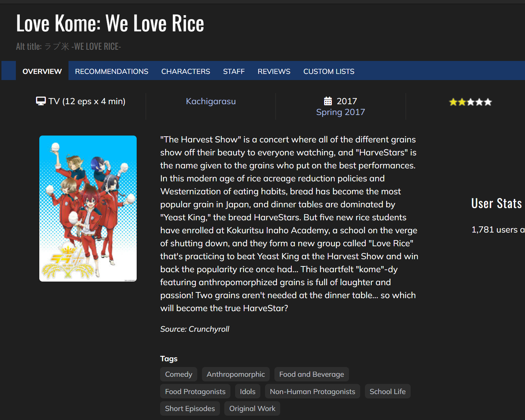Screen dimensions: 525x420
Task: Open the Kachigarasu studio link
Action: pyautogui.click(x=211, y=101)
